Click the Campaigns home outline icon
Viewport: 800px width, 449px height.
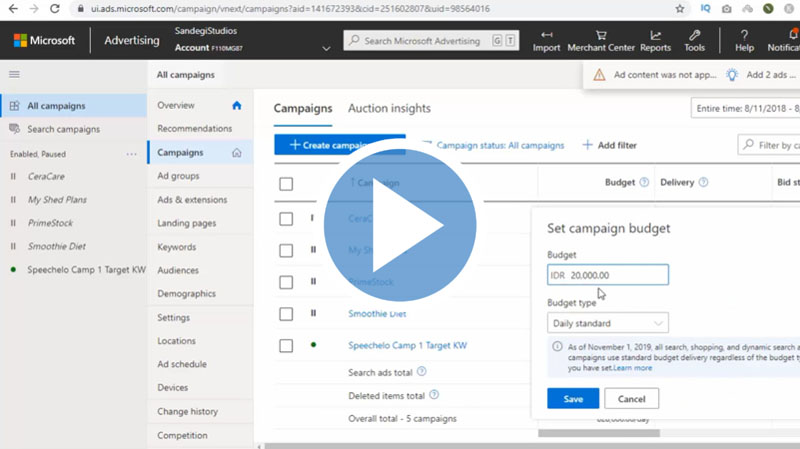(x=237, y=153)
